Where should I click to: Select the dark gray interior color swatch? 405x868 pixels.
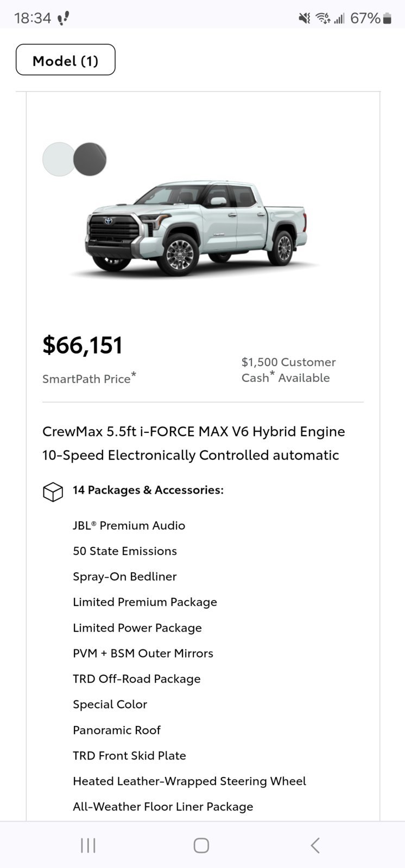tap(90, 159)
